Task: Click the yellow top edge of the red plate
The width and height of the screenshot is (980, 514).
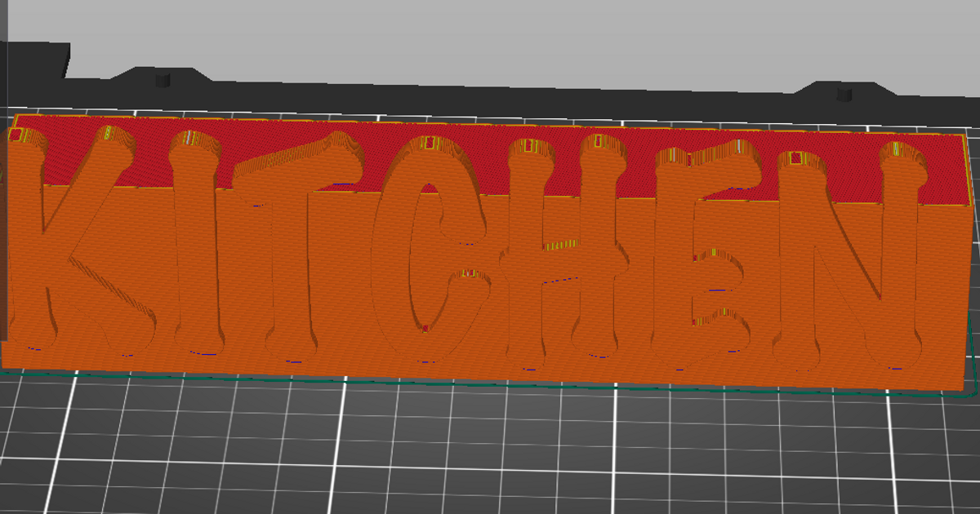Action: pyautogui.click(x=490, y=124)
